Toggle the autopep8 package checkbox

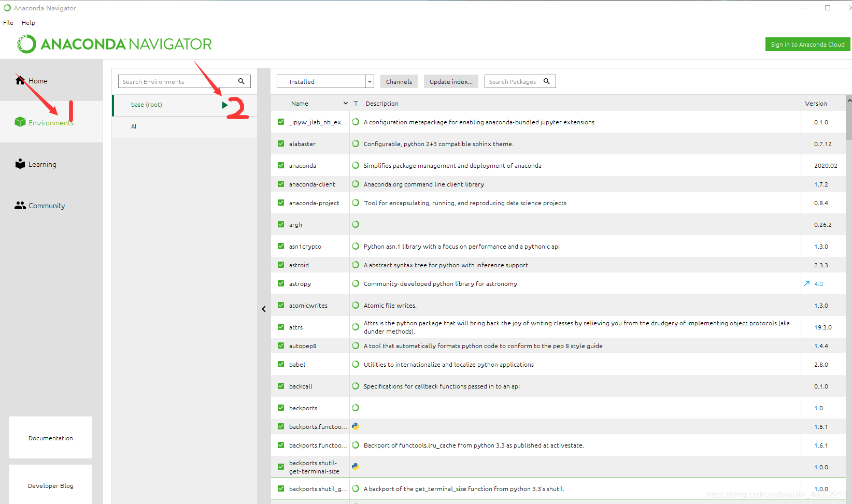tap(281, 345)
